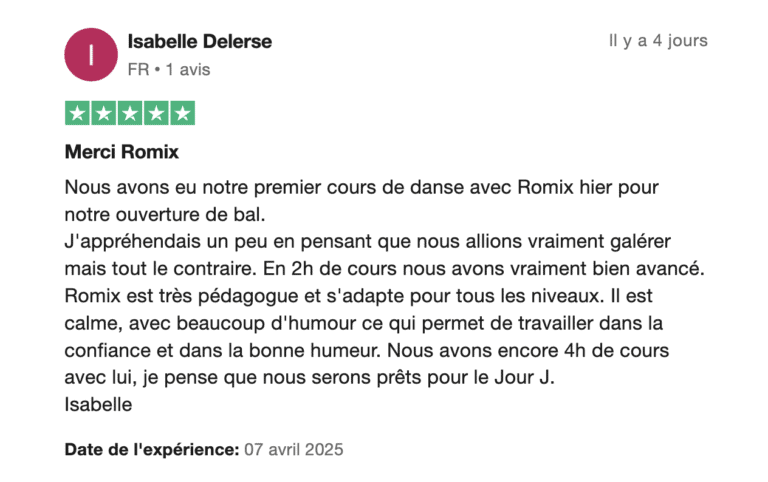
Task: Select the first green rating star
Action: click(78, 113)
